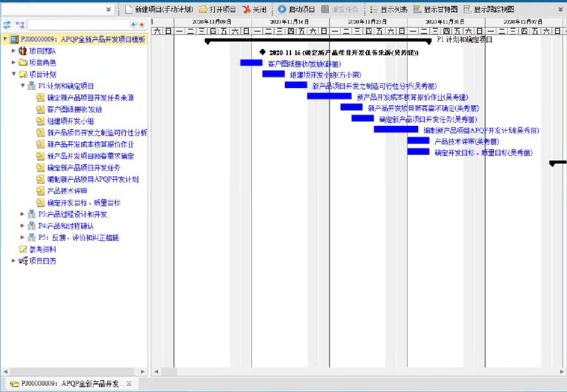Select the 参考资料 tree item

(43, 249)
